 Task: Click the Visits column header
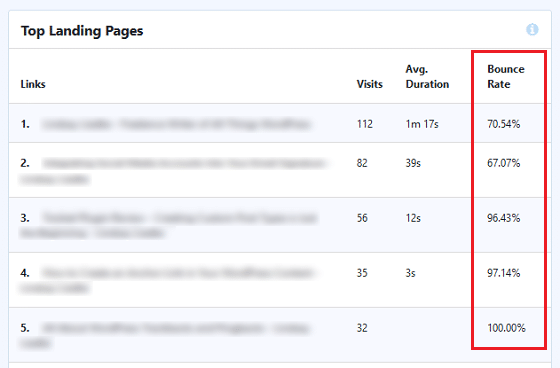(370, 84)
